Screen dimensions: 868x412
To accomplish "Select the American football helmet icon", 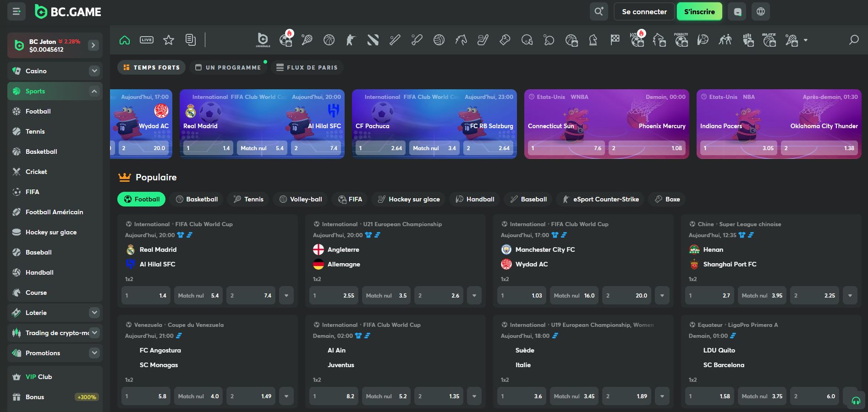I will pyautogui.click(x=527, y=40).
